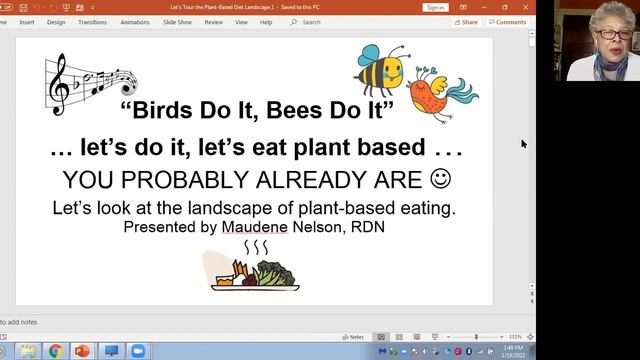Click the slide scrollbar up arrow
Viewport: 640px width, 360px height.
[x=532, y=34]
